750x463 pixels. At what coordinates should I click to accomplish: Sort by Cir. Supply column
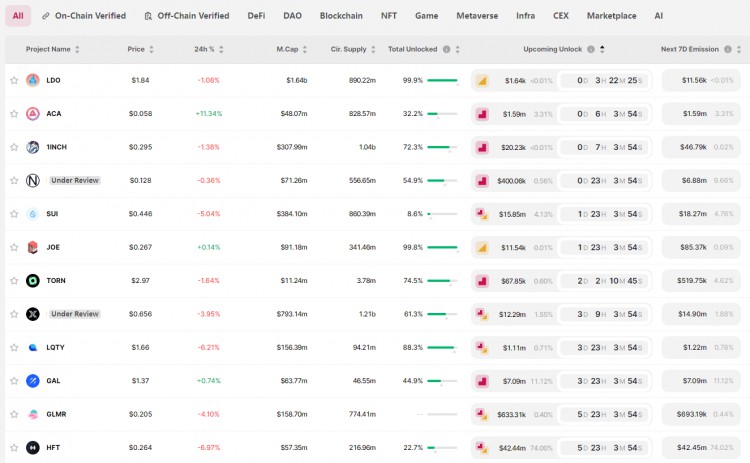click(x=373, y=49)
